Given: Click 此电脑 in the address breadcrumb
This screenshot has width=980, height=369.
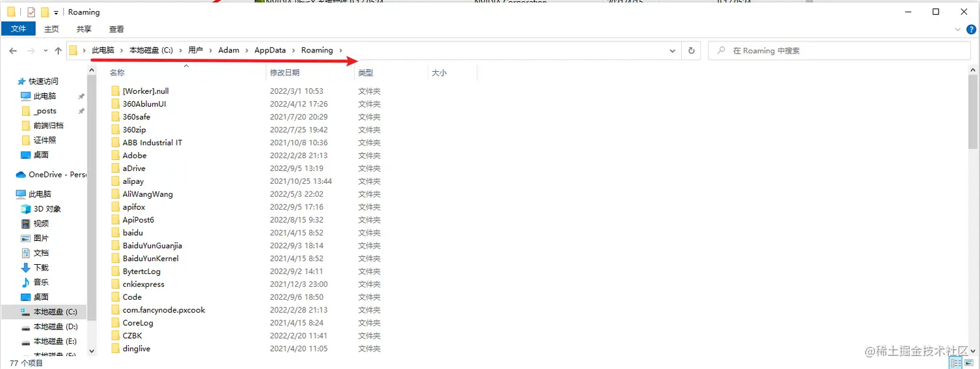Looking at the screenshot, I should pos(103,50).
